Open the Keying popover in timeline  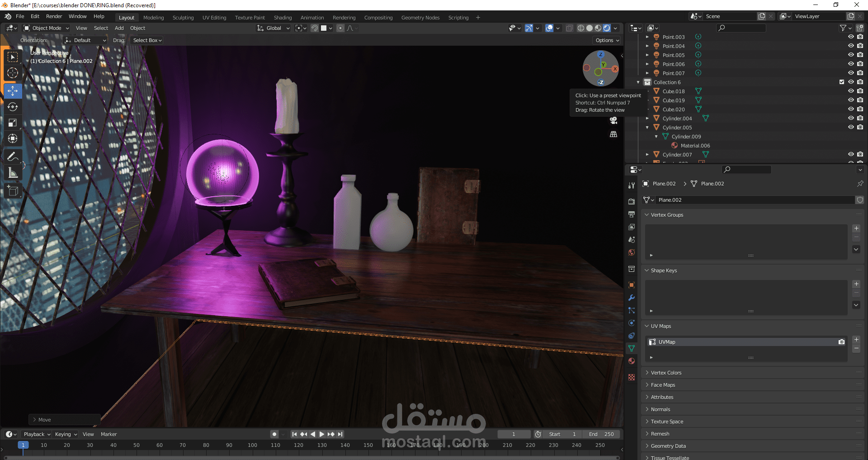66,434
